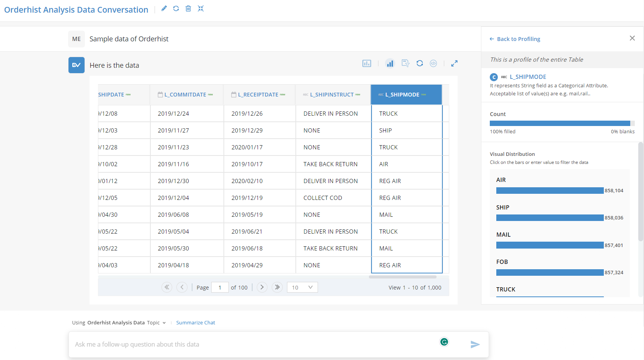Viewport: 644px width, 360px height.
Task: Click the 2019/12/24 commit date cell
Action: [187, 114]
